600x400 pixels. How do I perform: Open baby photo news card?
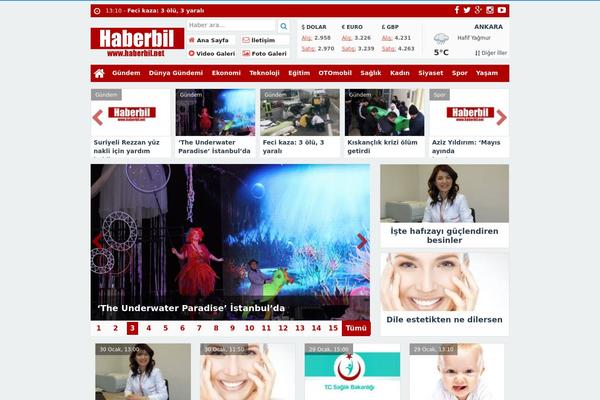point(457,372)
